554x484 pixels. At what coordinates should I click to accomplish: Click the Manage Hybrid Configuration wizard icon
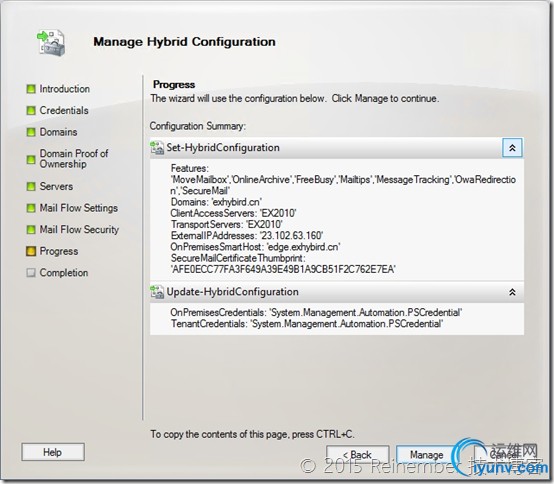point(51,43)
